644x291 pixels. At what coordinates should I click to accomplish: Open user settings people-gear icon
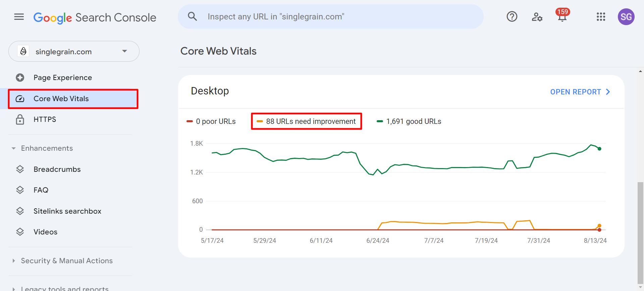537,17
